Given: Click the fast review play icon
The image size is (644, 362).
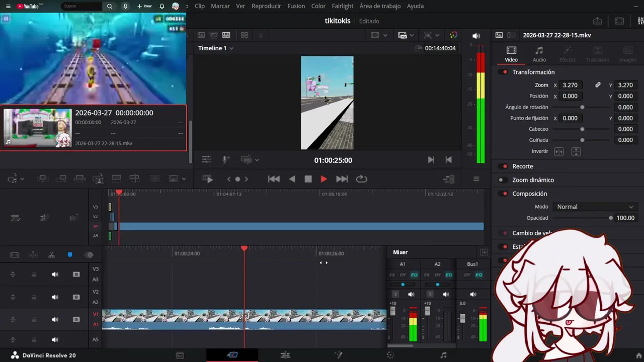Looking at the screenshot, I should [207, 179].
